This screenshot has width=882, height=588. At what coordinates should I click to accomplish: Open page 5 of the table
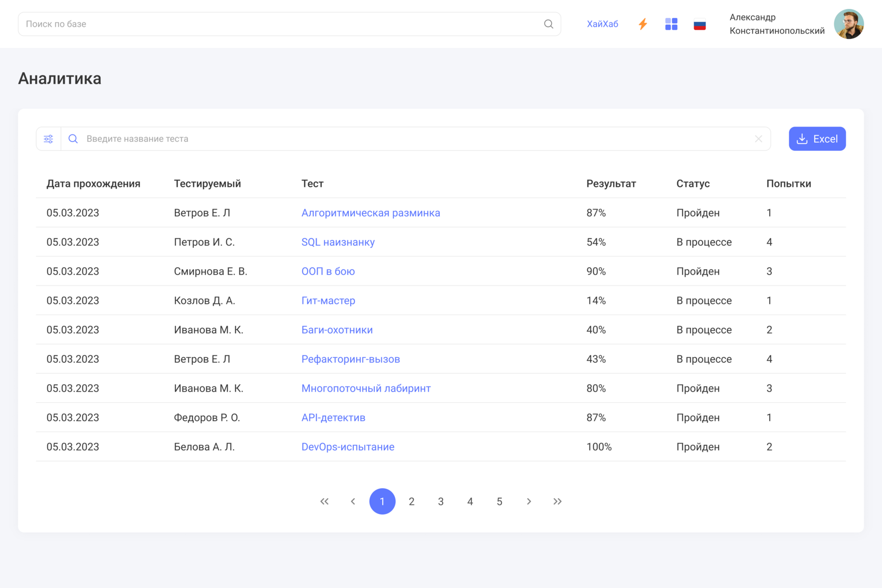point(499,501)
